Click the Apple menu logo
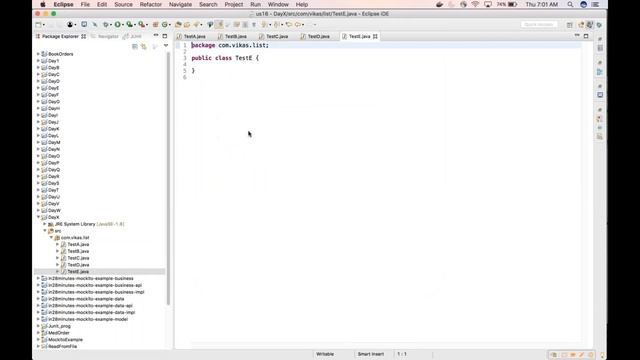 coord(42,4)
